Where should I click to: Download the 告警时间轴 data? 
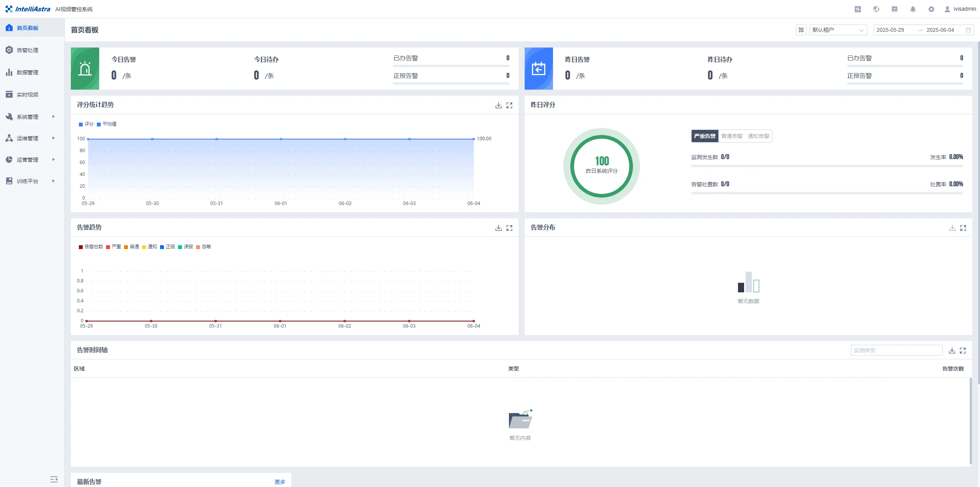tap(952, 351)
